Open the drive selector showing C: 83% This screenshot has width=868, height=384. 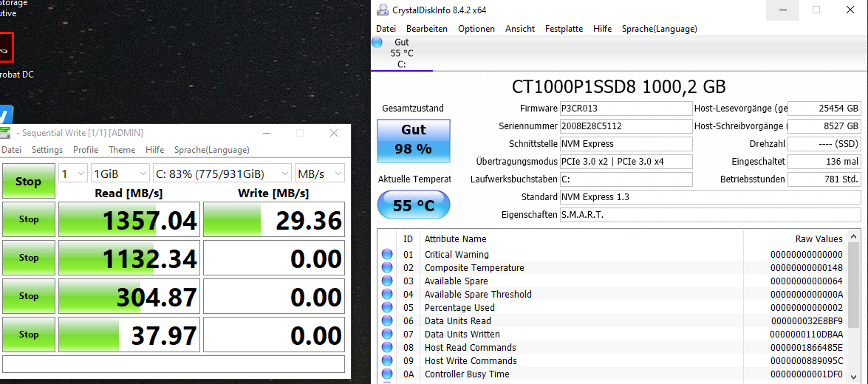coord(222,174)
